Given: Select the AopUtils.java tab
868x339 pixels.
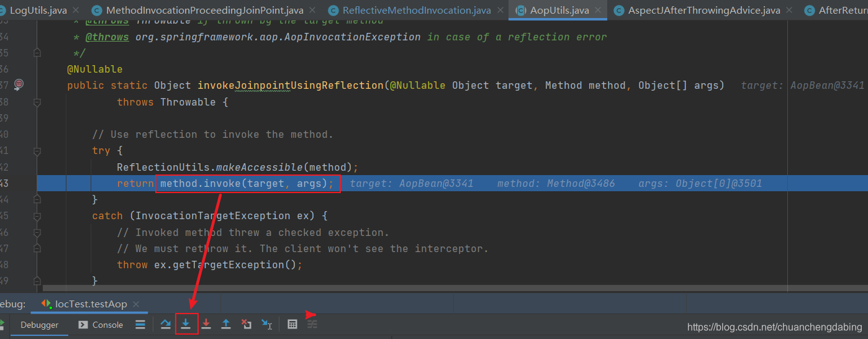Looking at the screenshot, I should tap(558, 11).
